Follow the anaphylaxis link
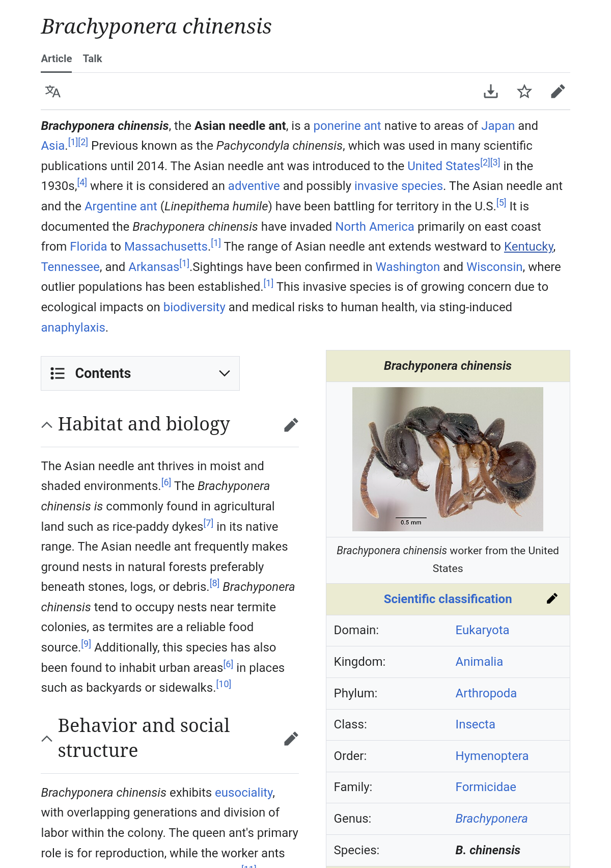 (x=73, y=328)
